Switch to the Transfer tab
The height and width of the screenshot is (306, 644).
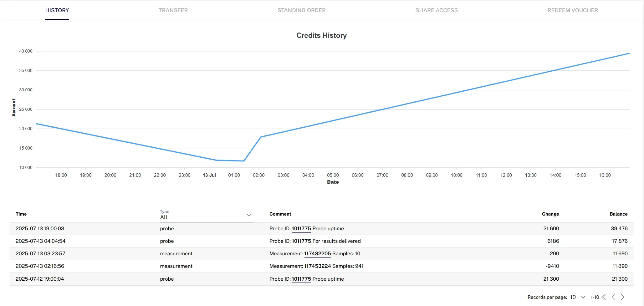click(x=173, y=10)
